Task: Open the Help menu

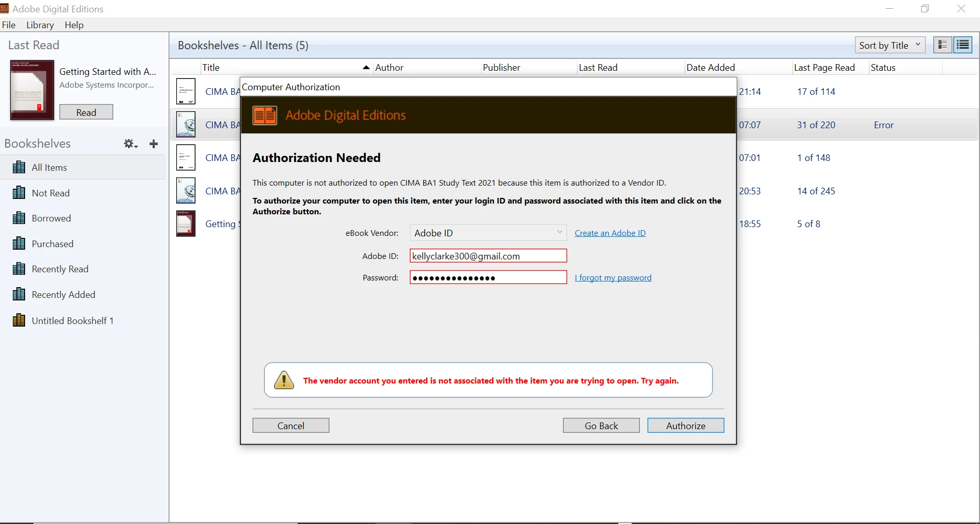Action: tap(74, 25)
